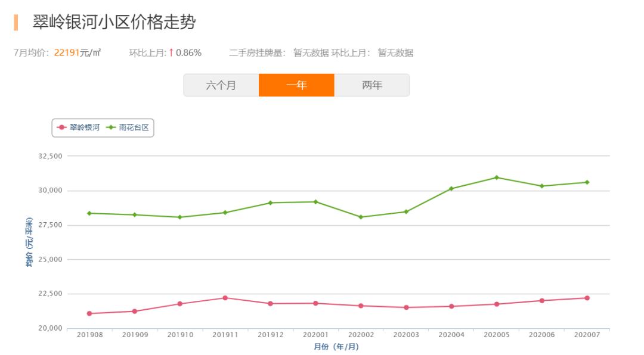Click the green data point for 202002 dip
This screenshot has height=355, width=644.
pos(360,217)
